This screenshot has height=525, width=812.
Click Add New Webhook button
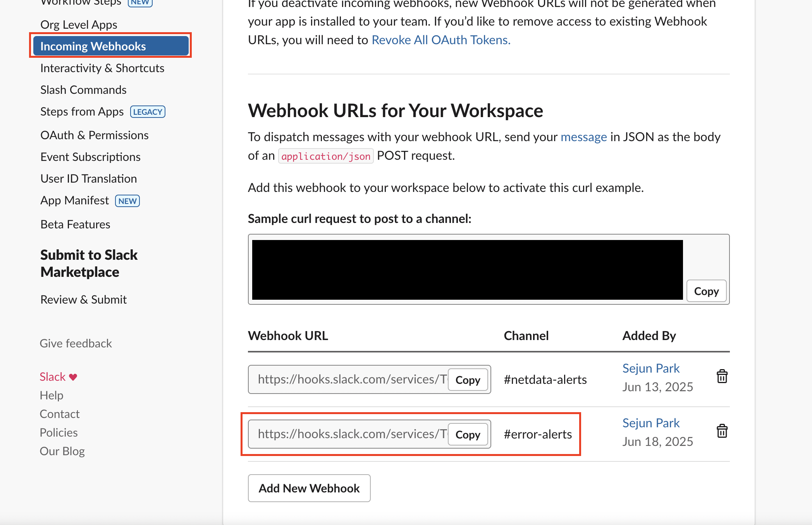pos(309,488)
